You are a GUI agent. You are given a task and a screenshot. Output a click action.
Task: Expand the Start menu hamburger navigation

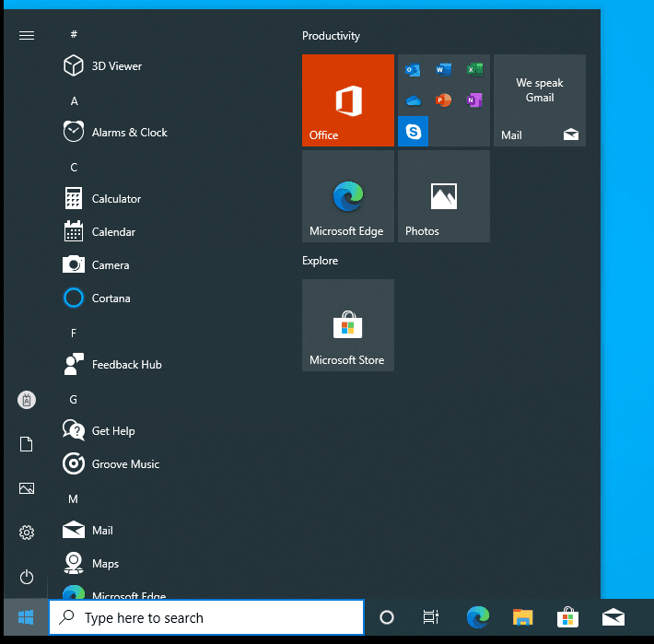click(27, 35)
